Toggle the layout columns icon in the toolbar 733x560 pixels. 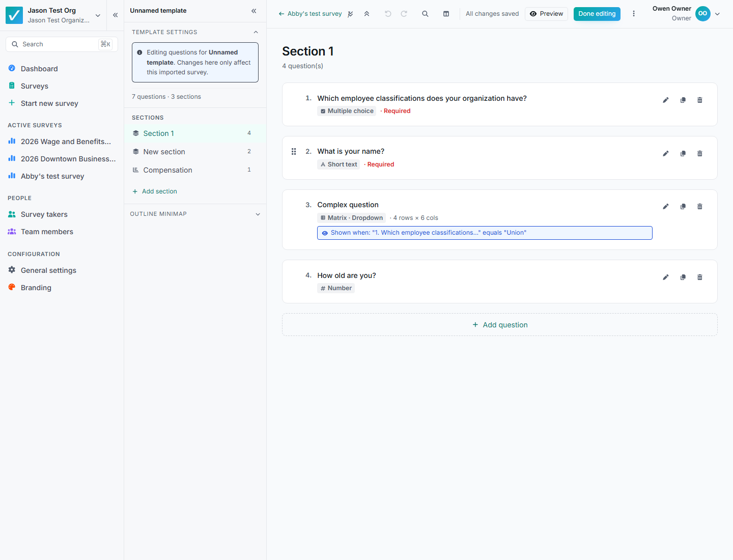pyautogui.click(x=446, y=14)
